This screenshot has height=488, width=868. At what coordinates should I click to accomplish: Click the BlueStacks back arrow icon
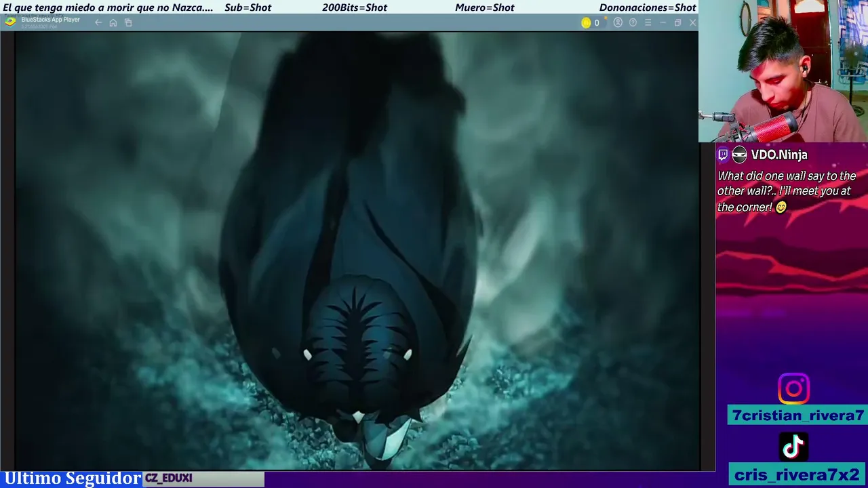pos(98,22)
